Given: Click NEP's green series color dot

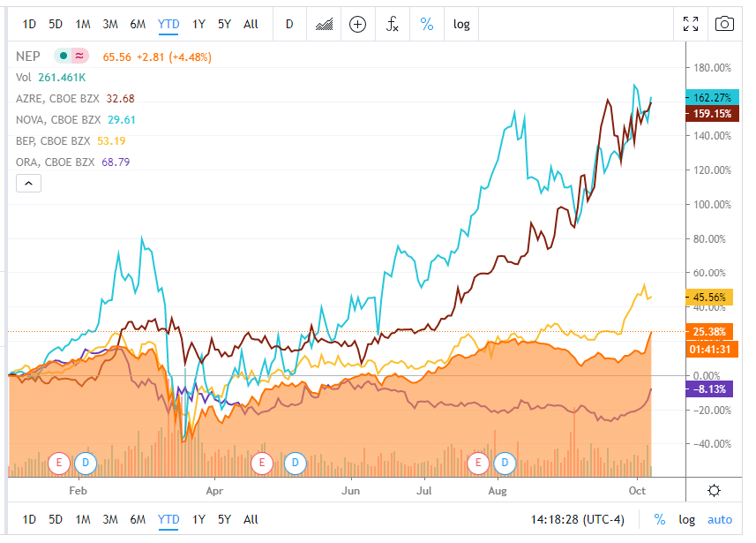Looking at the screenshot, I should point(64,54).
